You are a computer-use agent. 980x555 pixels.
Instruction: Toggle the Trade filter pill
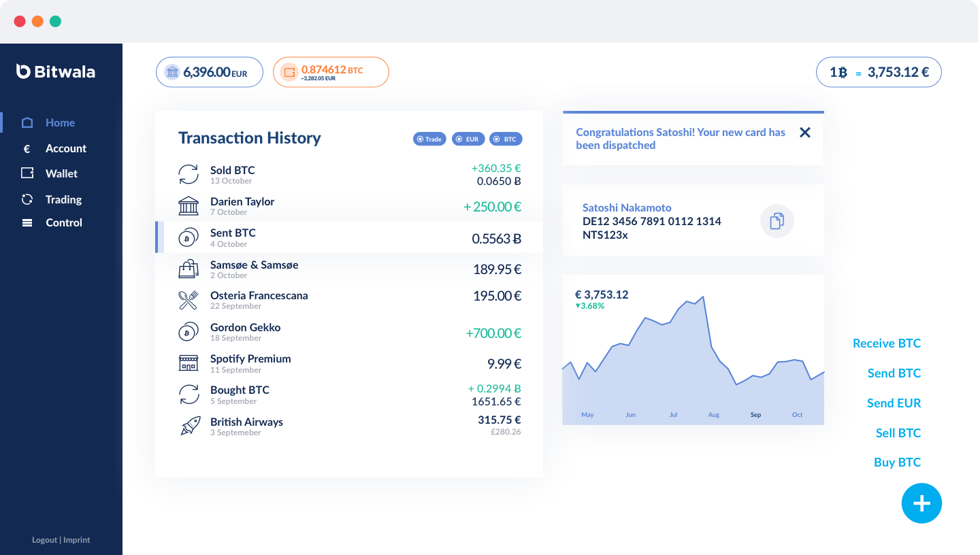[429, 139]
